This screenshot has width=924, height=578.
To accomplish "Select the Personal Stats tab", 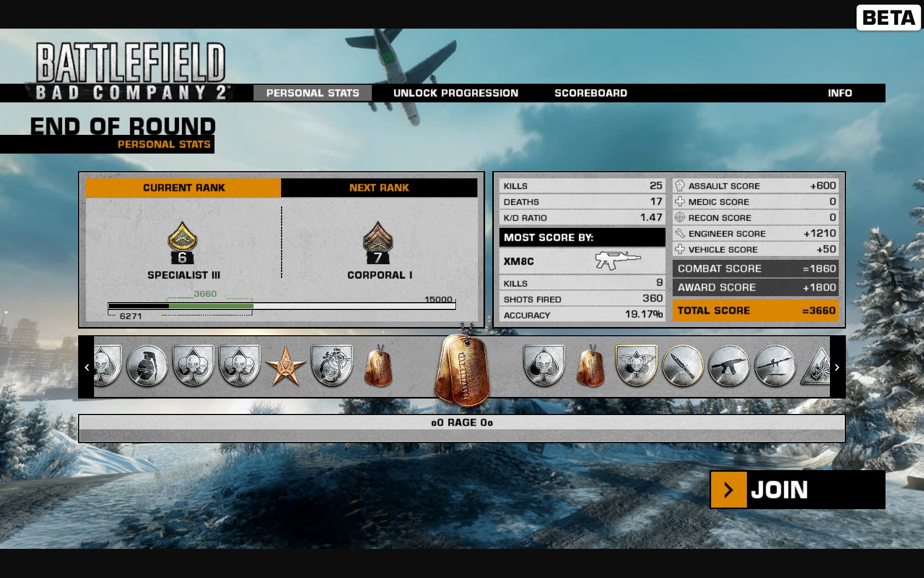I will pyautogui.click(x=312, y=93).
